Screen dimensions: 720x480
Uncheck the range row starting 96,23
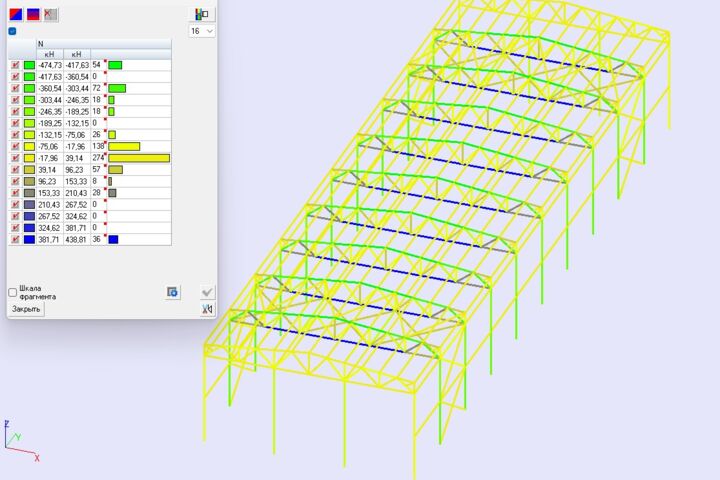click(x=16, y=181)
